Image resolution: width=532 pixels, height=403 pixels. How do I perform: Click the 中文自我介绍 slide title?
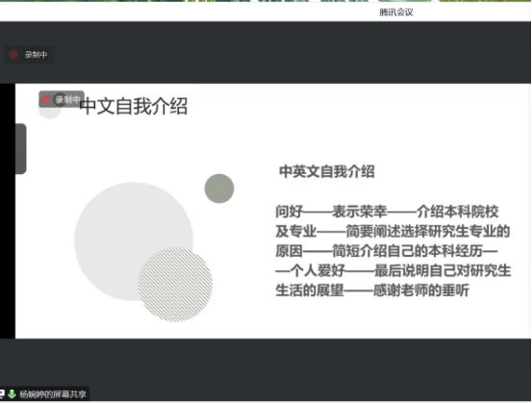coord(134,106)
